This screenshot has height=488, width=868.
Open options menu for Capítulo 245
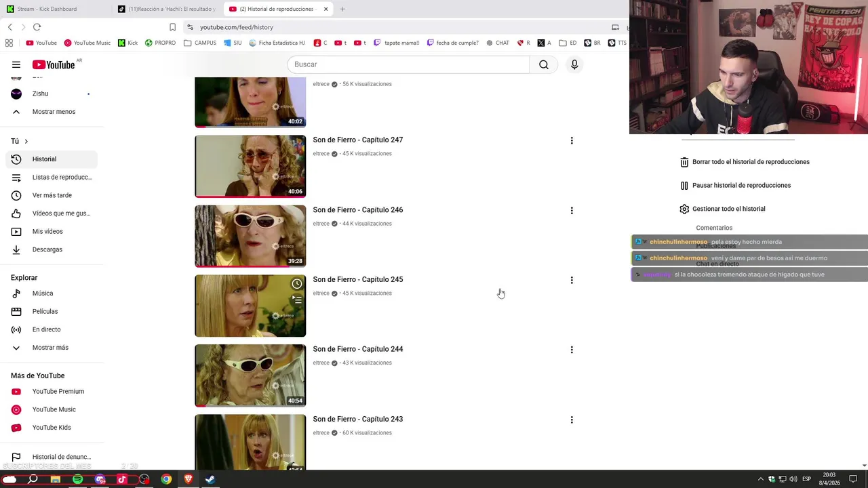tap(572, 281)
